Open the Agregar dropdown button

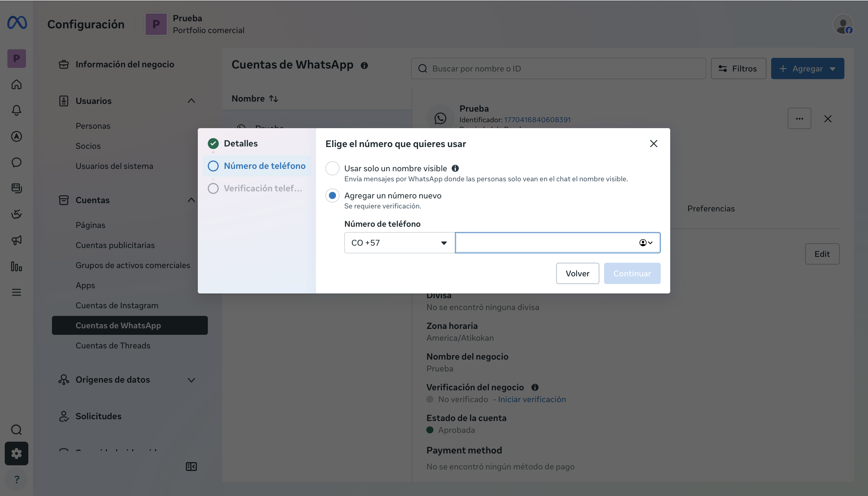tap(807, 69)
